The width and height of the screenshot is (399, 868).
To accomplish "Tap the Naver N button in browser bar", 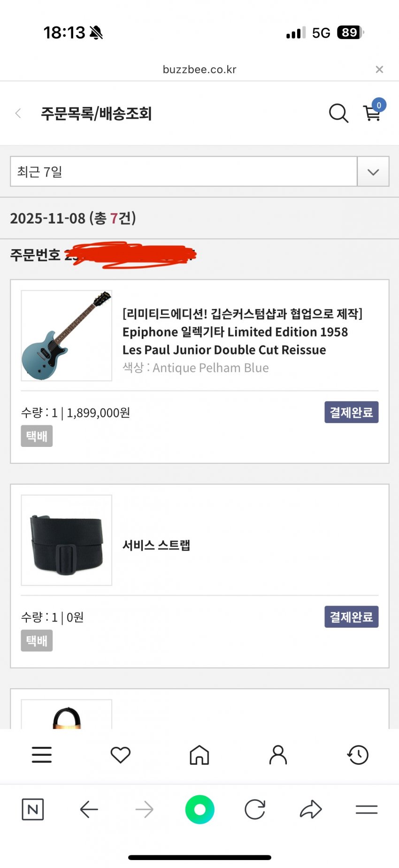I will [x=33, y=809].
